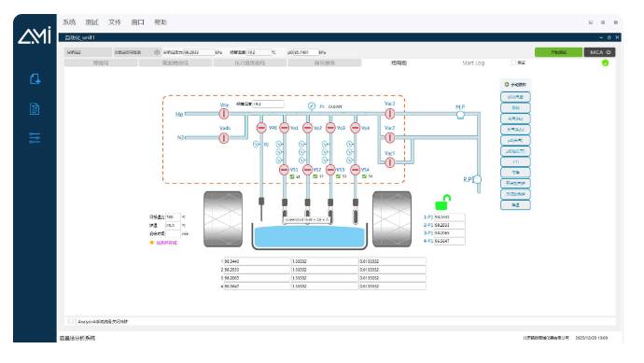Viewport: 644px width, 363px height.
Task: Click the M.P pump symbol
Action: click(460, 115)
